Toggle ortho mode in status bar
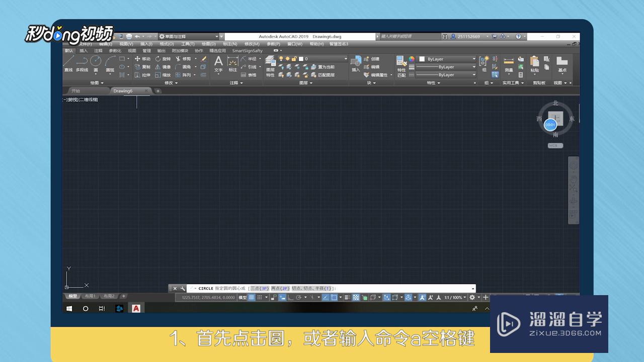 (291, 298)
